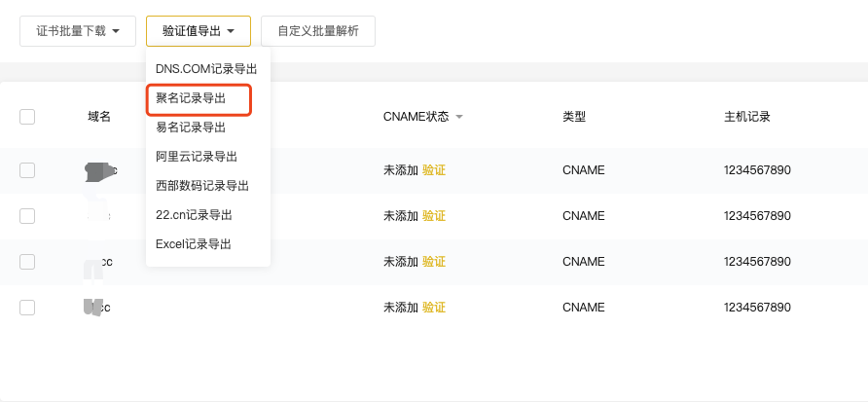The width and height of the screenshot is (868, 402).
Task: Export via Excel记录导出 option
Action: coord(194,244)
